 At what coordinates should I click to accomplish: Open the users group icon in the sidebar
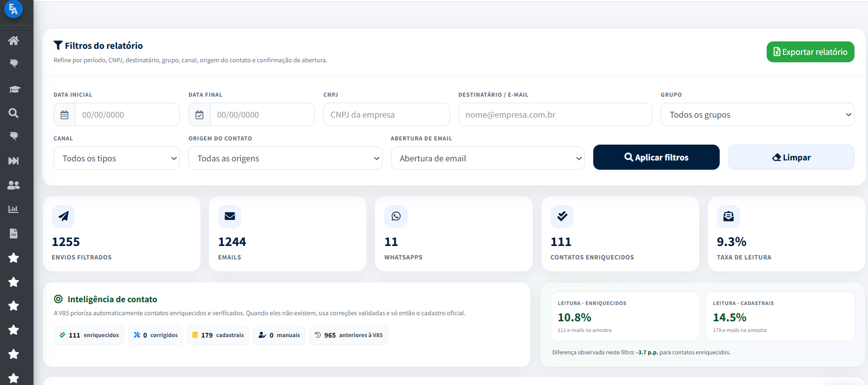coord(13,185)
